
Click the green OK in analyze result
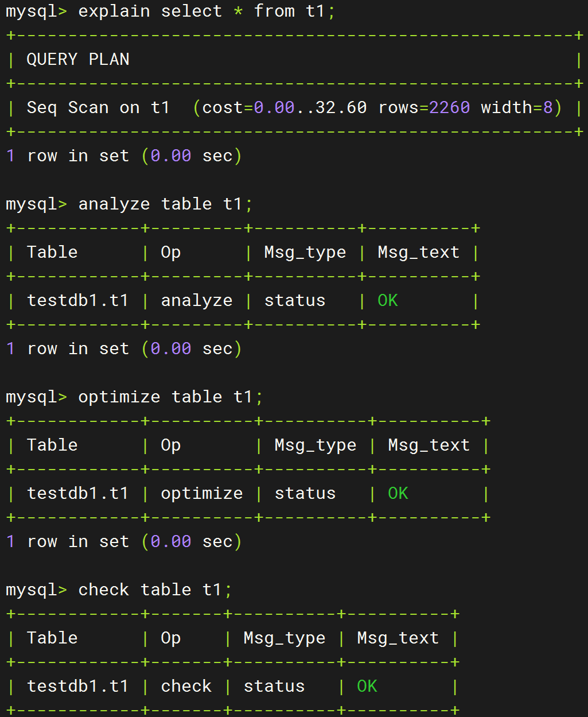pos(388,300)
